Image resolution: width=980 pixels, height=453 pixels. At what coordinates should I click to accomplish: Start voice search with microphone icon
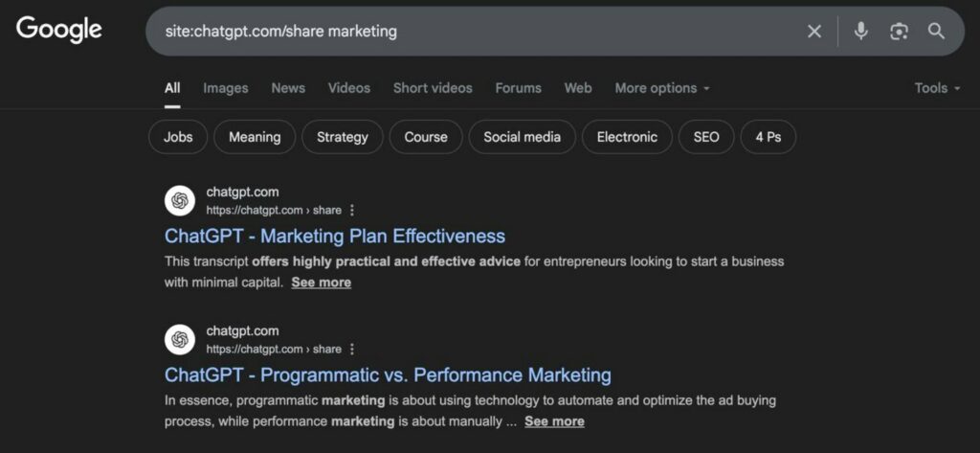[861, 32]
